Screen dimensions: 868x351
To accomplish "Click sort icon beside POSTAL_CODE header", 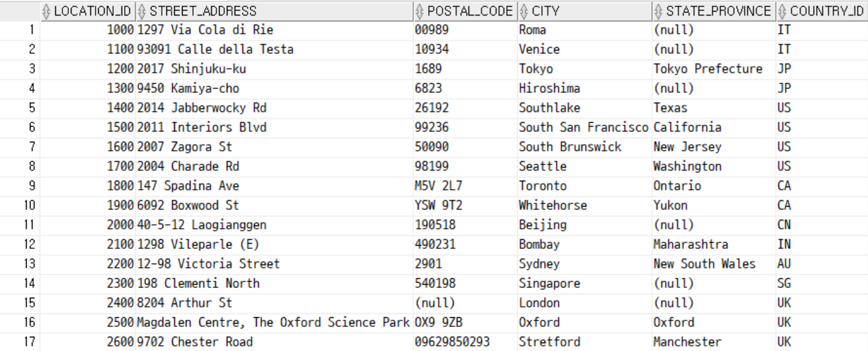I will 419,12.
